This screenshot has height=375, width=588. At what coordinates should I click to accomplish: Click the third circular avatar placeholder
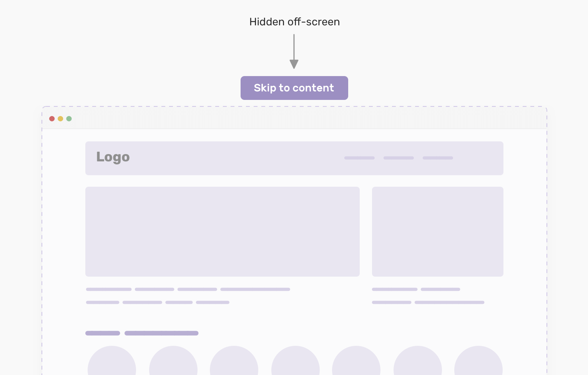pos(234,360)
